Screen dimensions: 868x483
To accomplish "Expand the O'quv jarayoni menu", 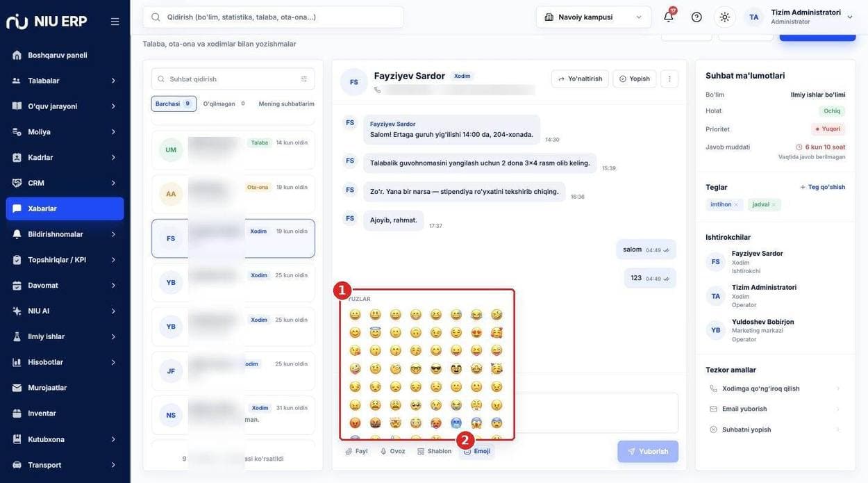I will (65, 106).
